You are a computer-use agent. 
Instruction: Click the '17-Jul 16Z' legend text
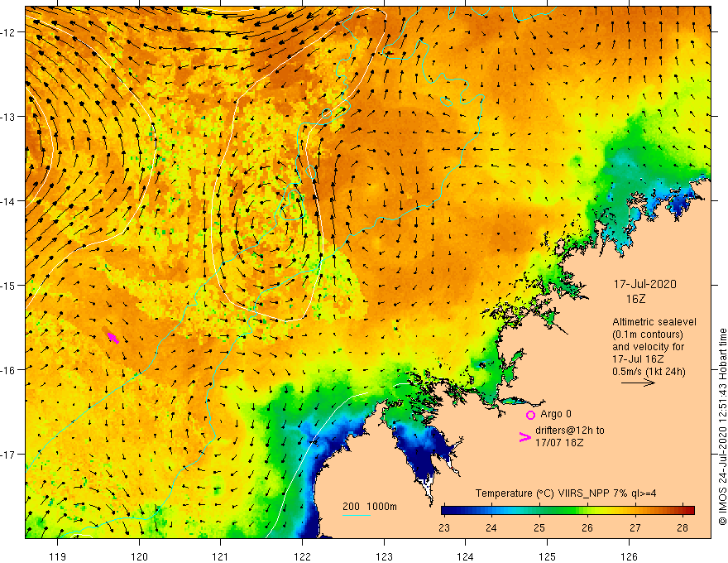click(638, 359)
